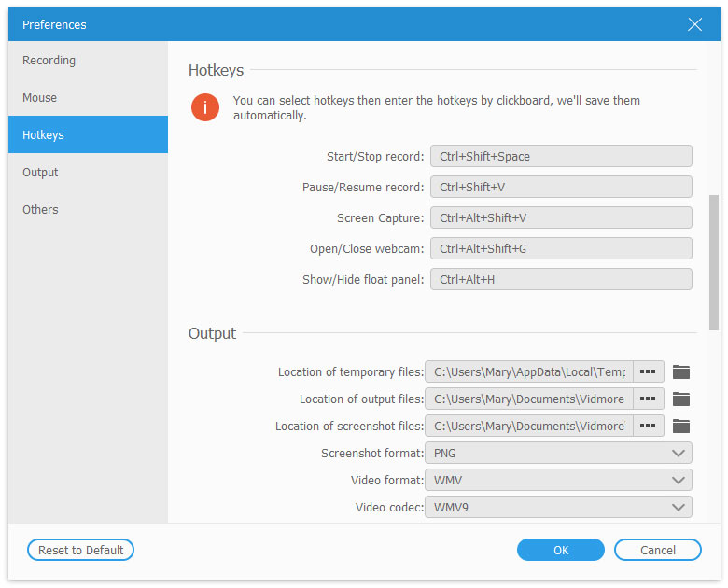This screenshot has width=728, height=588.
Task: Open the Others preferences tab
Action: pos(41,210)
